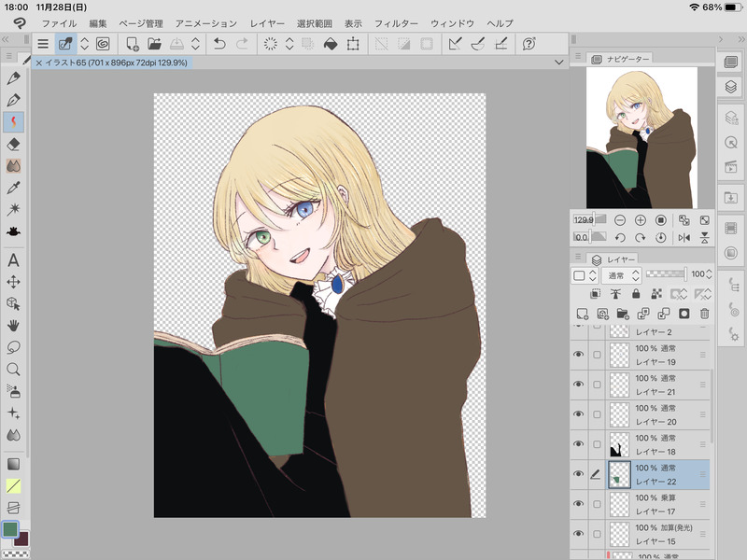Activate the Zoom magnifier tool

[x=13, y=370]
